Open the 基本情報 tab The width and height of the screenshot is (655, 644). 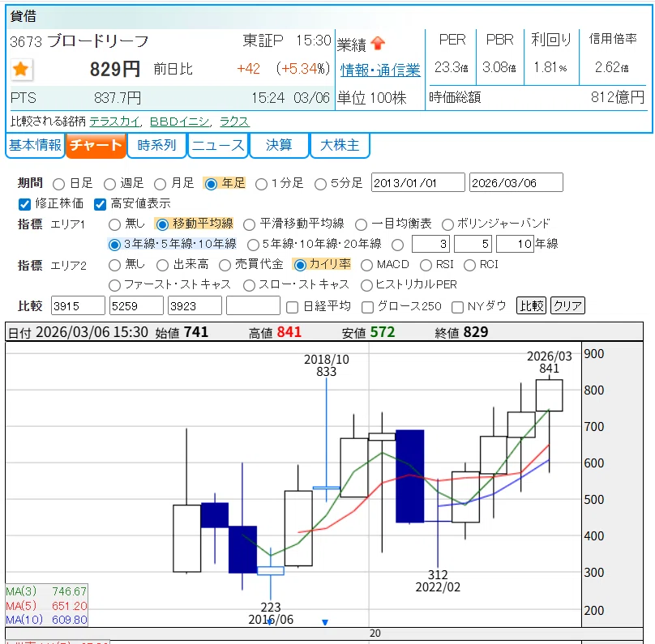[x=35, y=145]
